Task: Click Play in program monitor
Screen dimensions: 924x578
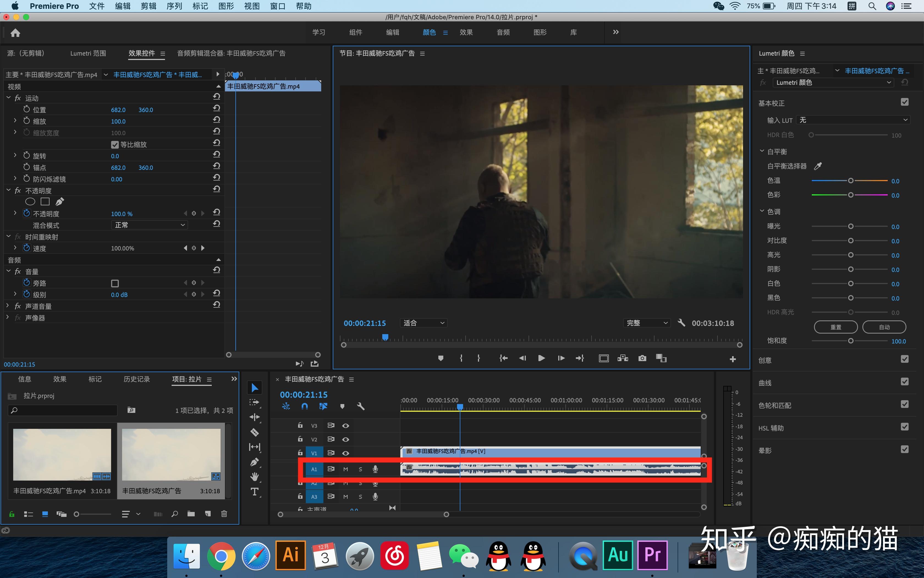Action: click(541, 358)
